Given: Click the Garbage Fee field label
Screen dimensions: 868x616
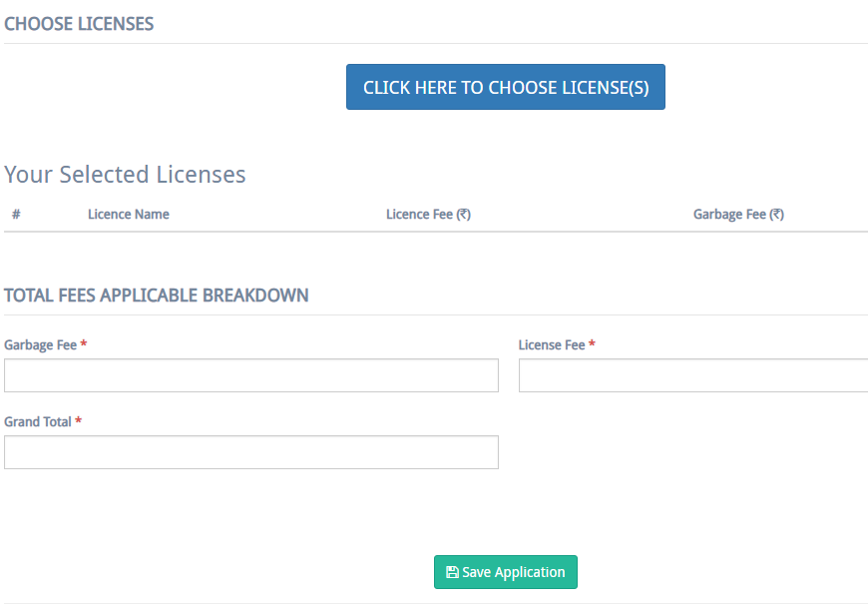Looking at the screenshot, I should tap(40, 344).
